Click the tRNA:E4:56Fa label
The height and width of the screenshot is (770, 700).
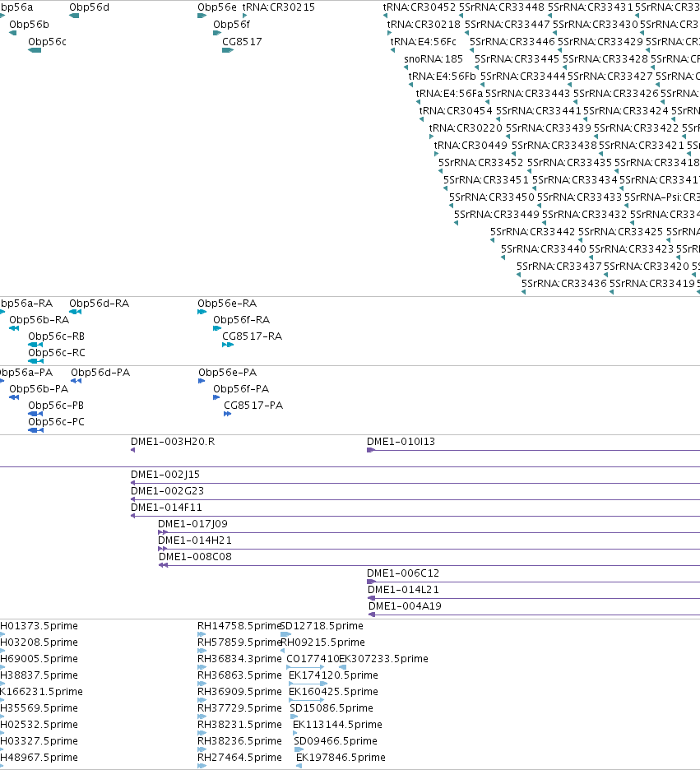(x=449, y=93)
